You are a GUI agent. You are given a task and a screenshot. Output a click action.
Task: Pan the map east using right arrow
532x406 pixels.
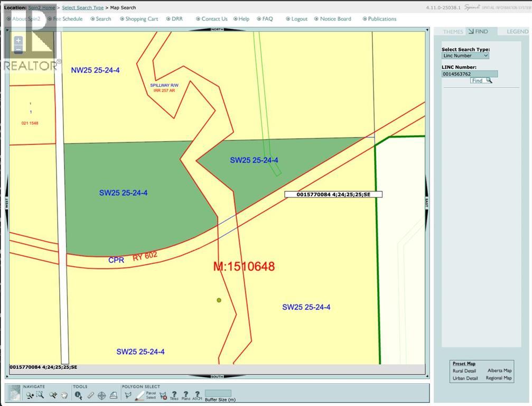pos(427,202)
